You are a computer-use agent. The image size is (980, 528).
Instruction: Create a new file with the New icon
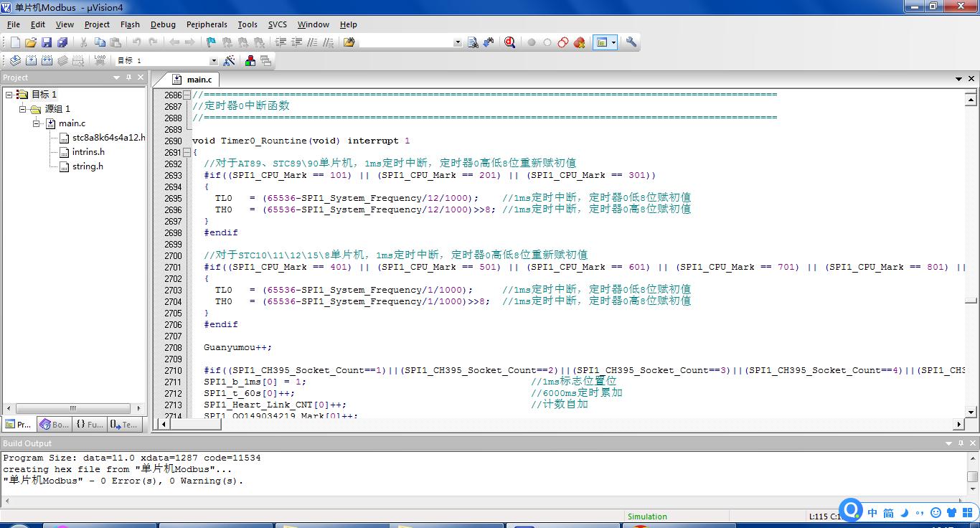(15, 42)
